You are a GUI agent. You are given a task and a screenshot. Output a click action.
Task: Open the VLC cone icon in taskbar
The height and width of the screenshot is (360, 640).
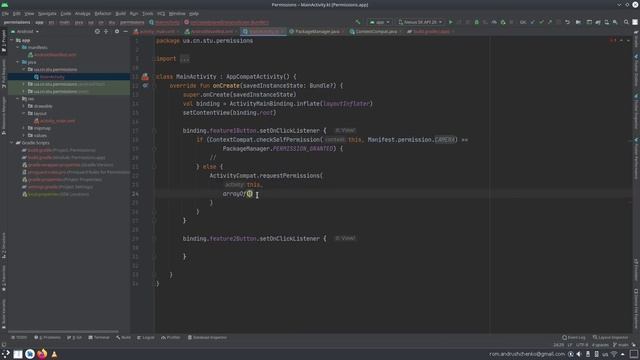click(54, 354)
